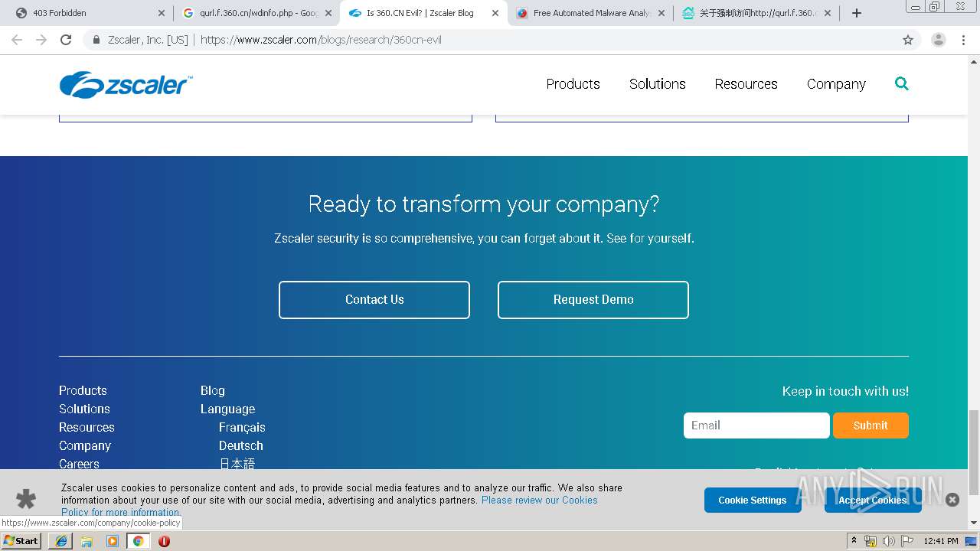The image size is (980, 551).
Task: Switch to the qurl.f.360.cn Google tab
Action: (256, 13)
